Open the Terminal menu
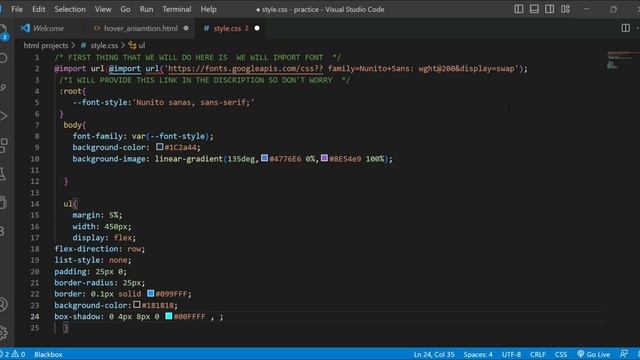This screenshot has width=640, height=360. click(x=176, y=9)
